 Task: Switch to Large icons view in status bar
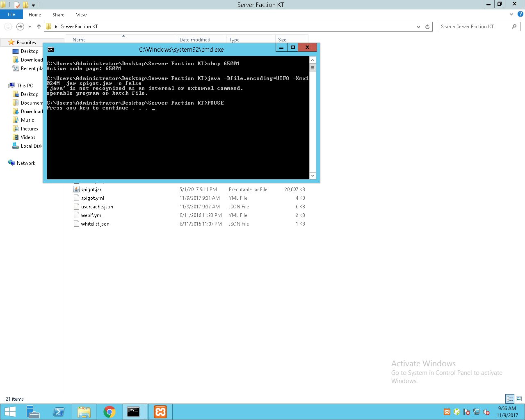[x=519, y=399]
